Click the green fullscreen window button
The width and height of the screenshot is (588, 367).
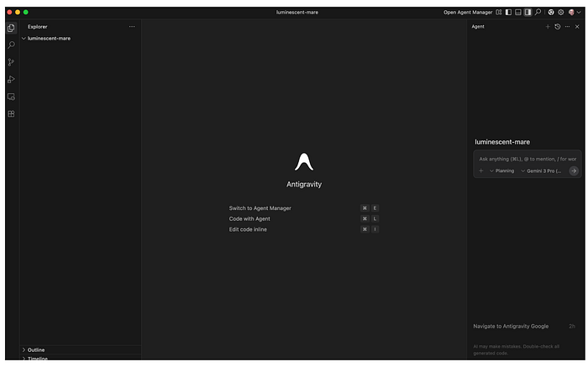coord(26,13)
